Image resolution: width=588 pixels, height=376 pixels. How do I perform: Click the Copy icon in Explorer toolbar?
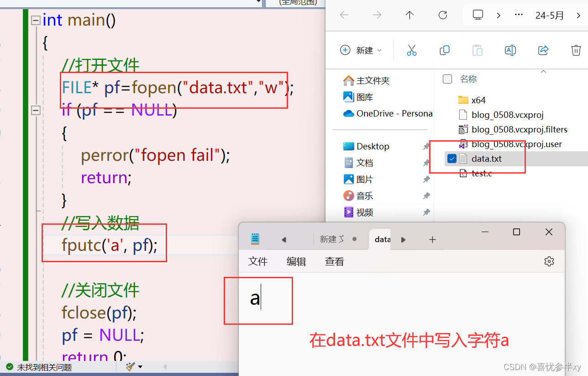[x=444, y=50]
